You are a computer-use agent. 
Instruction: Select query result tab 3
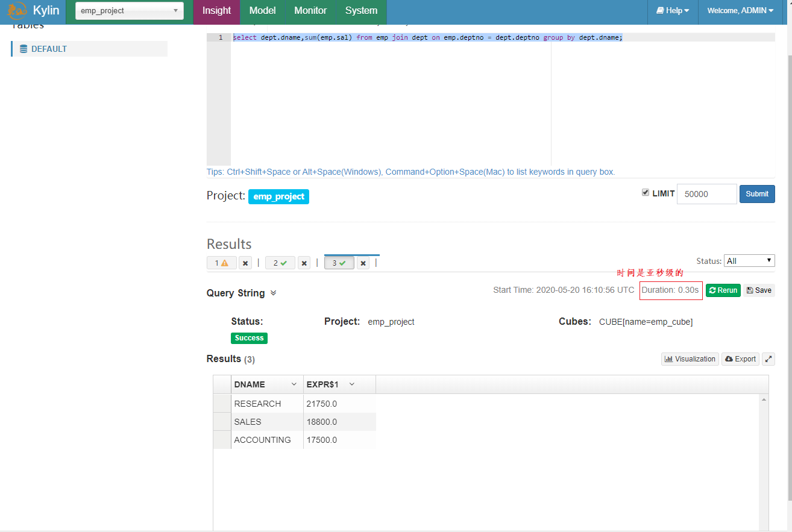point(339,263)
